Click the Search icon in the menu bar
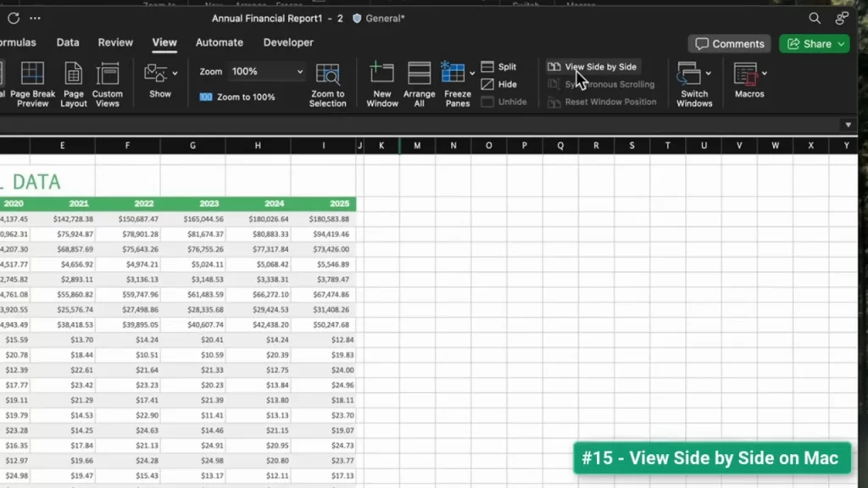Screen dimensions: 868x488 (814, 18)
